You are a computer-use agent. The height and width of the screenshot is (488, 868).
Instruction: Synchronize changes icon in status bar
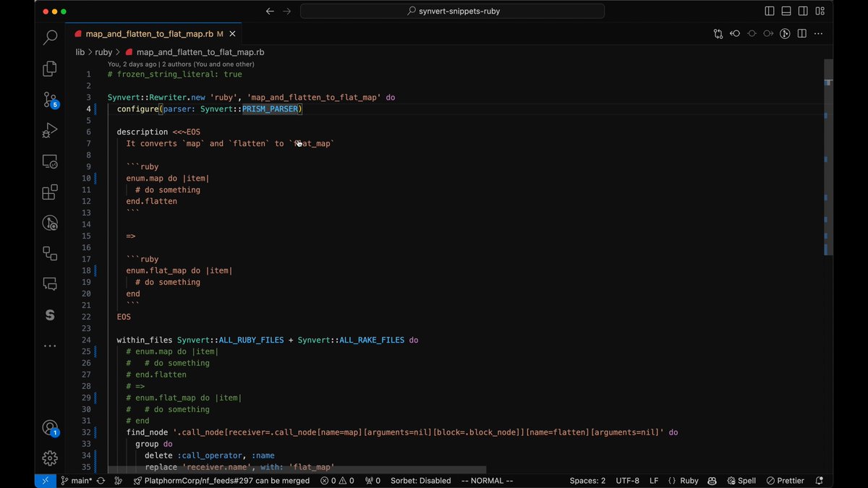[100, 481]
